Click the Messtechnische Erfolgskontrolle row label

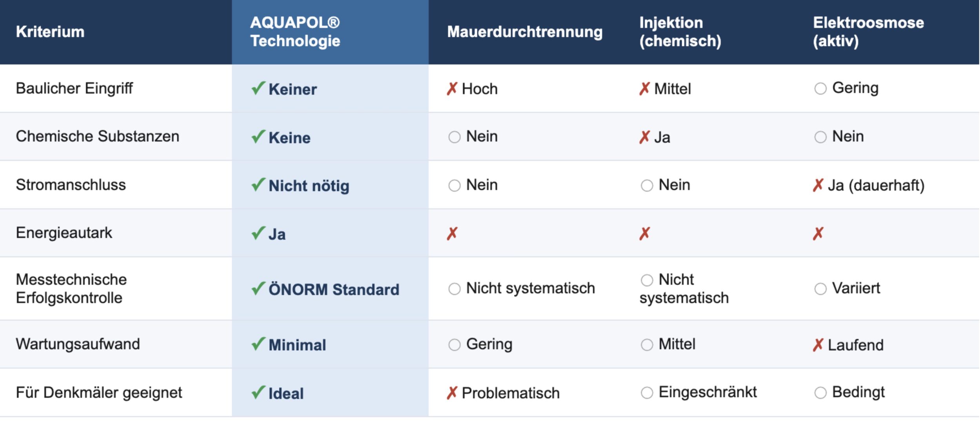[71, 289]
